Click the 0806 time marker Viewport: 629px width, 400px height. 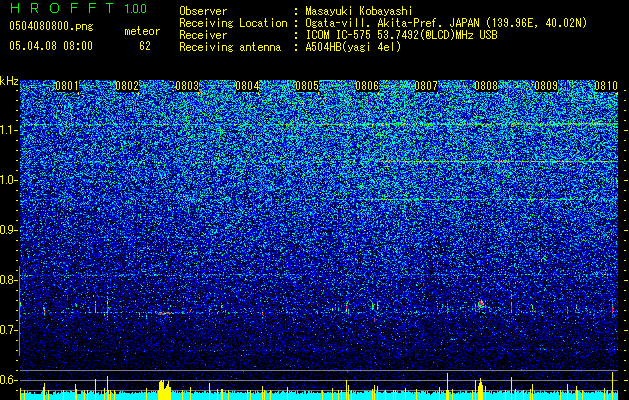coord(367,86)
